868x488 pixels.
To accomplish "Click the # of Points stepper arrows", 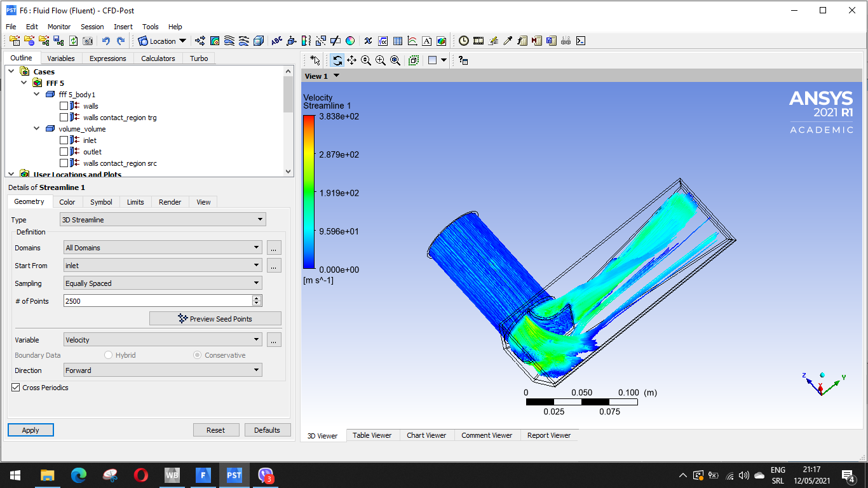I will [257, 301].
